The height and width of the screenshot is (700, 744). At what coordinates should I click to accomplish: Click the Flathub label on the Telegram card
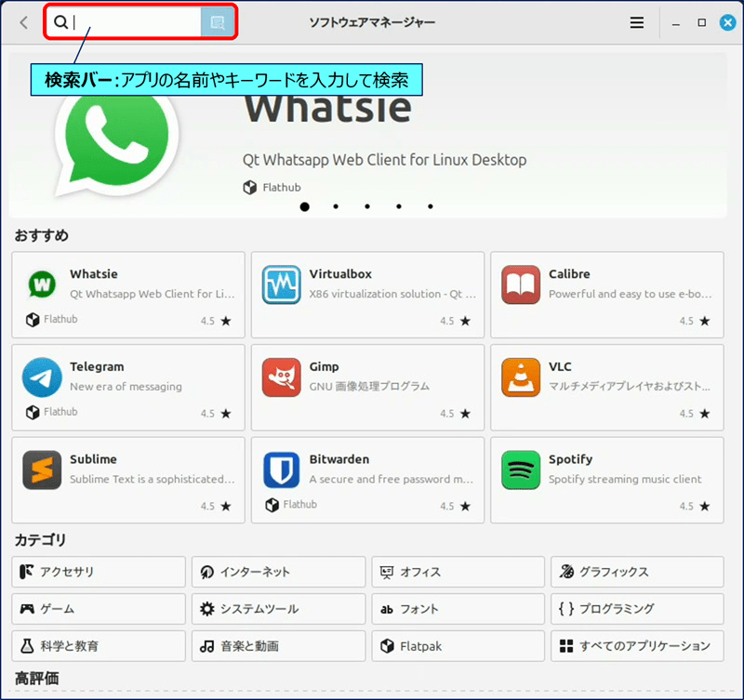click(60, 412)
